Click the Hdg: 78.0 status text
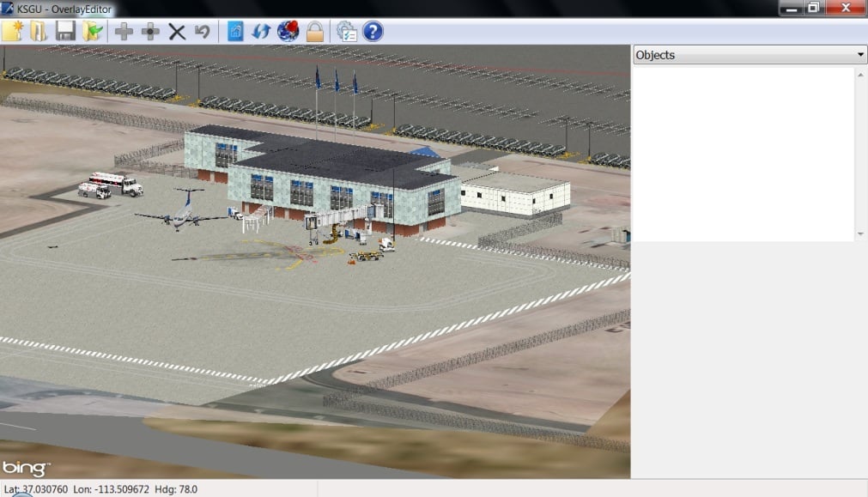Image resolution: width=868 pixels, height=497 pixels. click(176, 489)
